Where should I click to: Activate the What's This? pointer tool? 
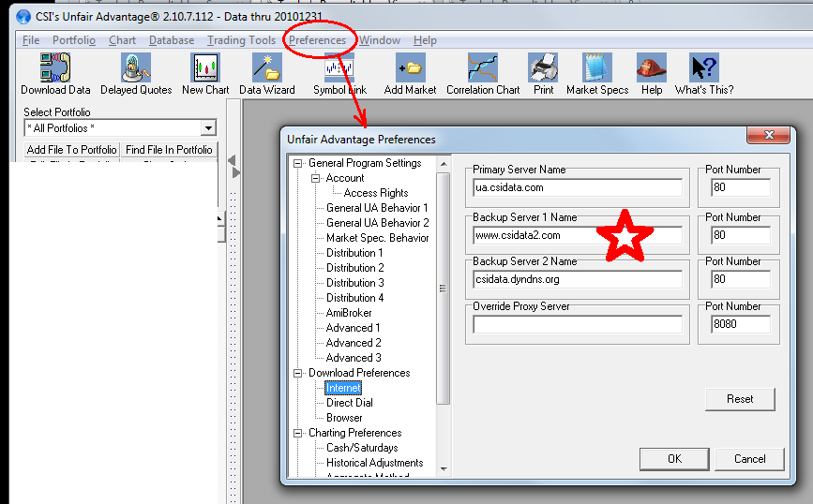[704, 67]
